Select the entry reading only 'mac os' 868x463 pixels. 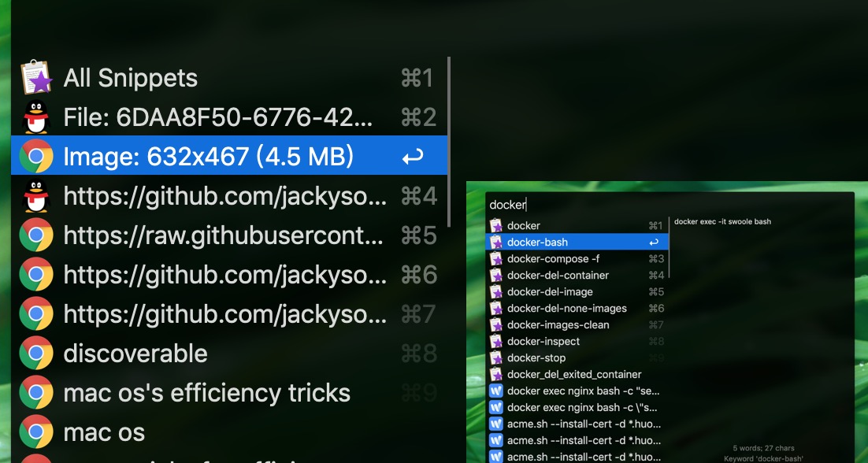click(x=229, y=432)
